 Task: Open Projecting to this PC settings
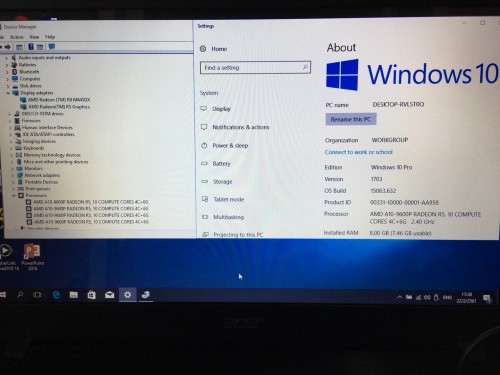coord(238,235)
